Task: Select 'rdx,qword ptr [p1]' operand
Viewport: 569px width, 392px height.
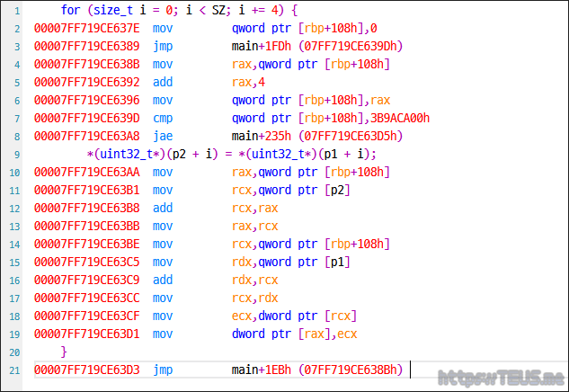Action: click(x=291, y=262)
